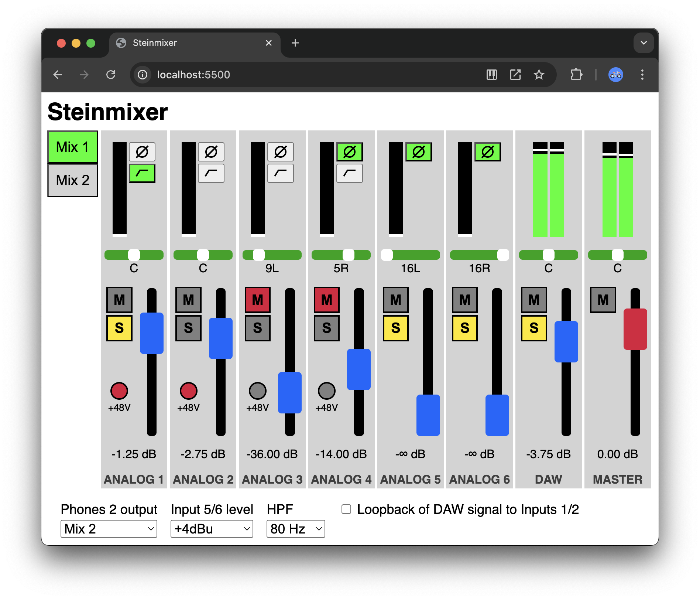This screenshot has width=700, height=600.
Task: Unmute the ANALOG 4 channel
Action: point(327,300)
